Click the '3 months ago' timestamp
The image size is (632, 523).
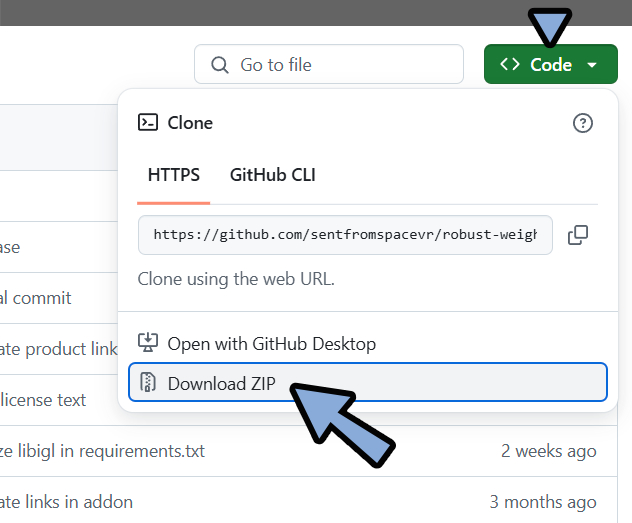543,502
